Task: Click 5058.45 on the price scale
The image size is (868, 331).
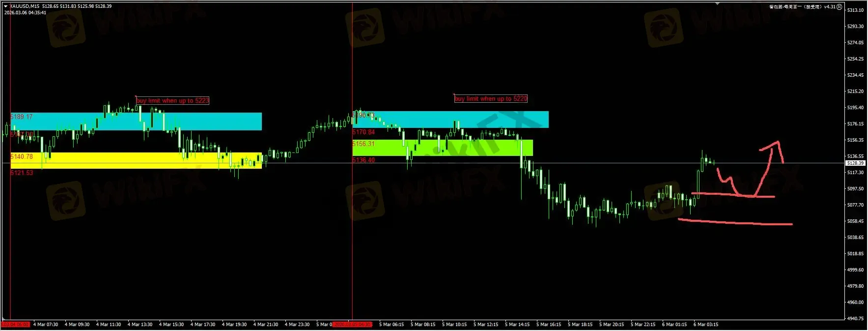Action: point(855,221)
